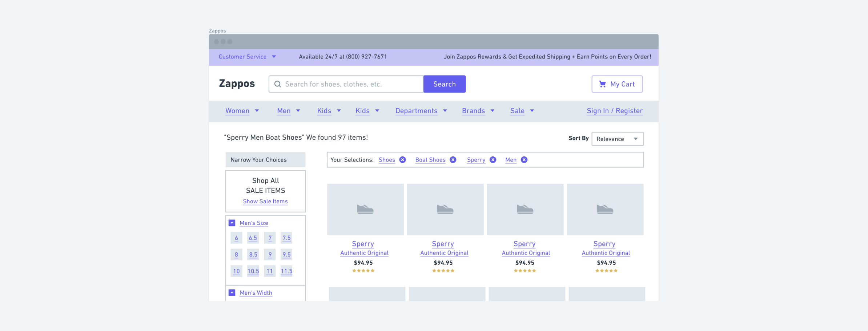Select men's size 6.5

click(x=253, y=238)
